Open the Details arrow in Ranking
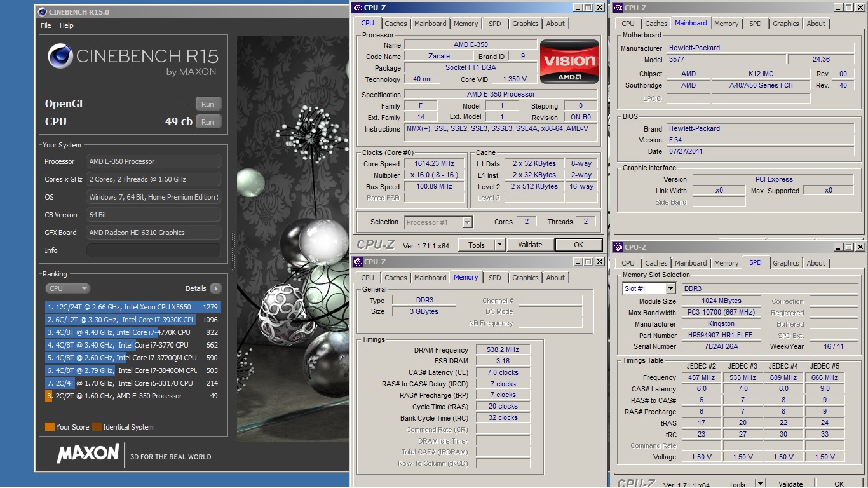Viewport: 868px width, 488px height. point(216,288)
